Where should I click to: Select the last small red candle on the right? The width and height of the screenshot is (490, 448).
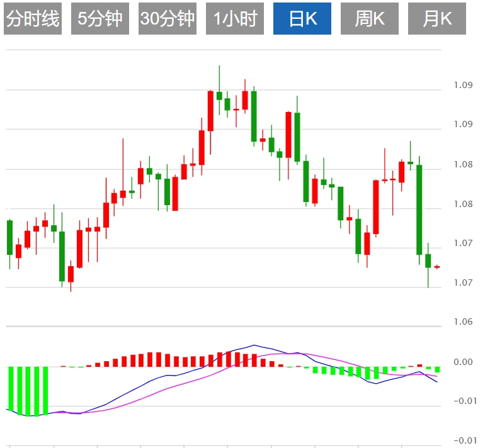(x=436, y=267)
